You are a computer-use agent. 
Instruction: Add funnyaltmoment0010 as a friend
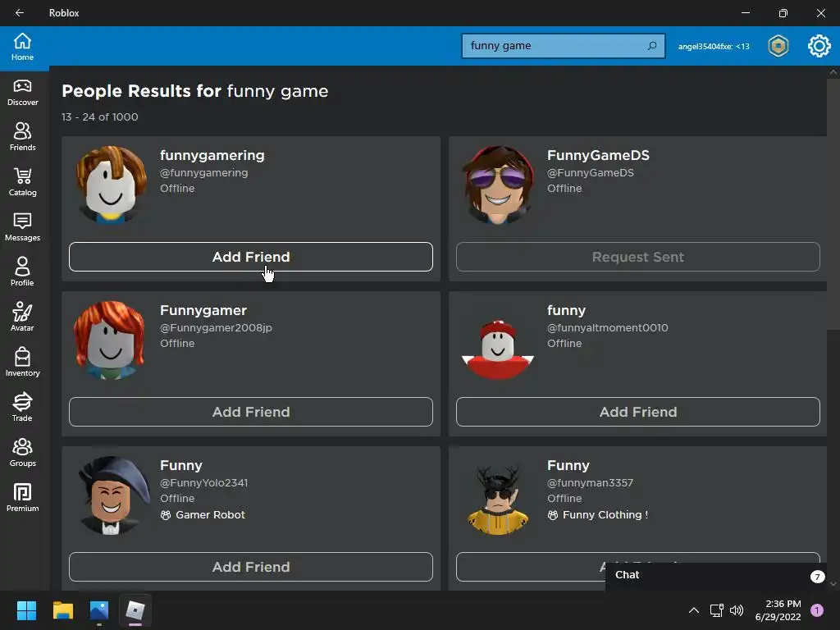(638, 412)
